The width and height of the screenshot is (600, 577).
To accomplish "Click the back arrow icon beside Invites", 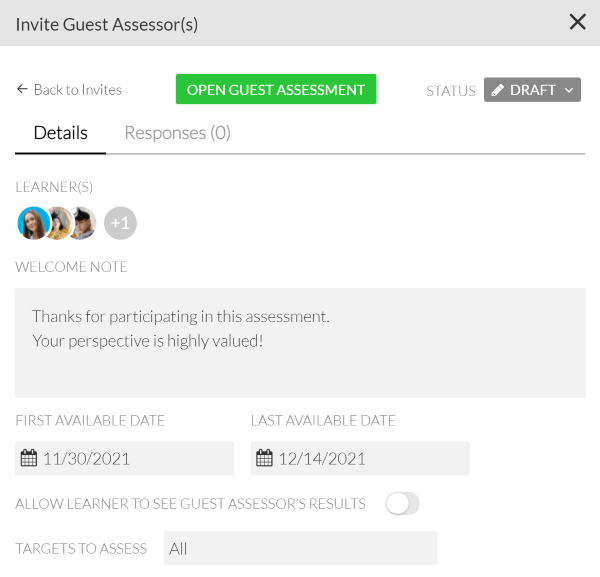I will coord(22,90).
